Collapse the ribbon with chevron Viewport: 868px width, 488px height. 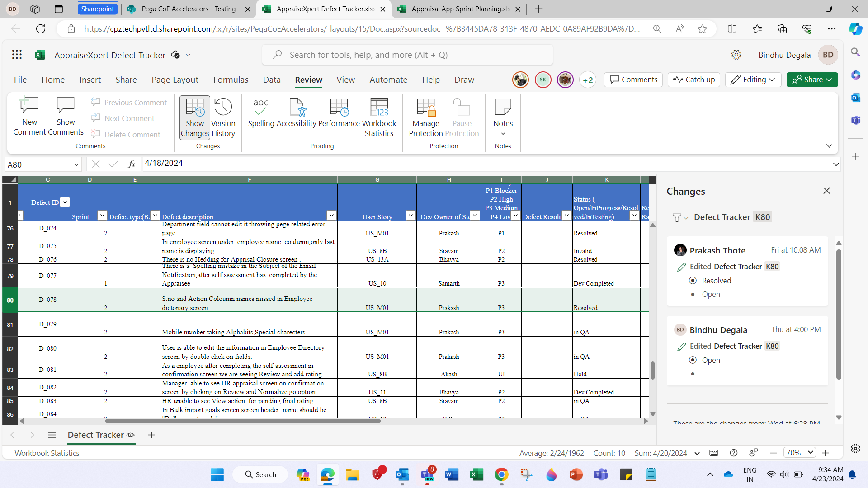click(829, 146)
